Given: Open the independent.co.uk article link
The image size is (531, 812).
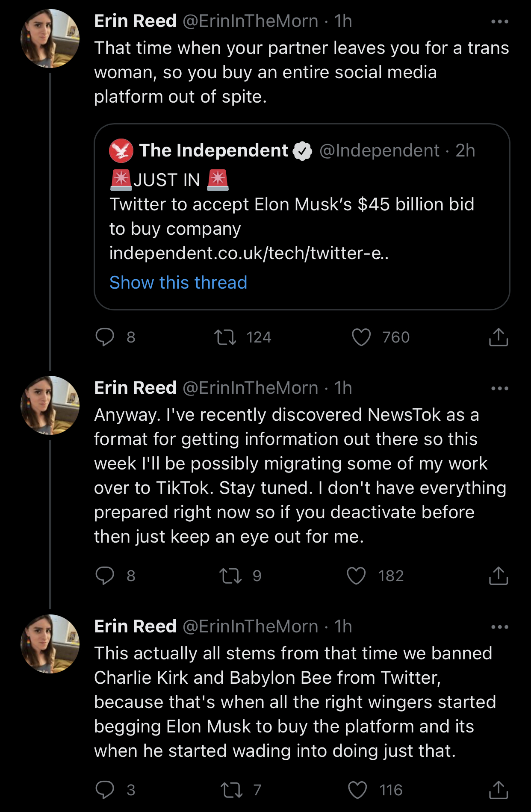Looking at the screenshot, I should coord(249,253).
